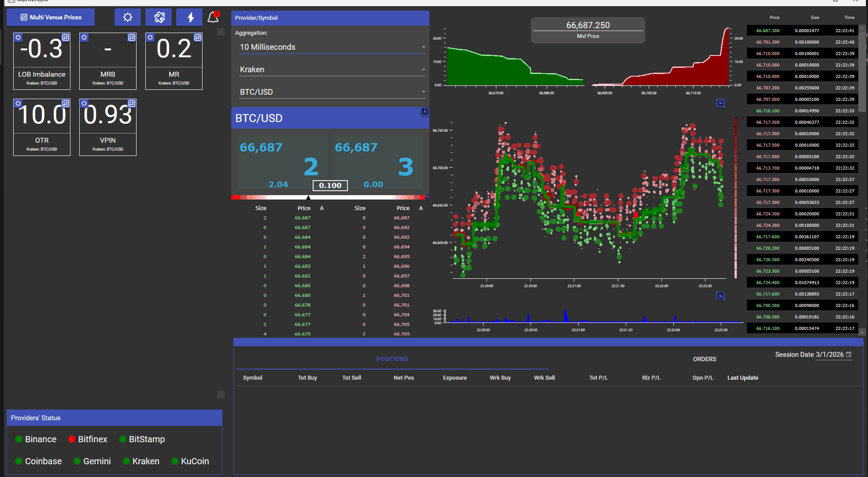Click the lightning bolt icon in the toolbar

click(189, 17)
